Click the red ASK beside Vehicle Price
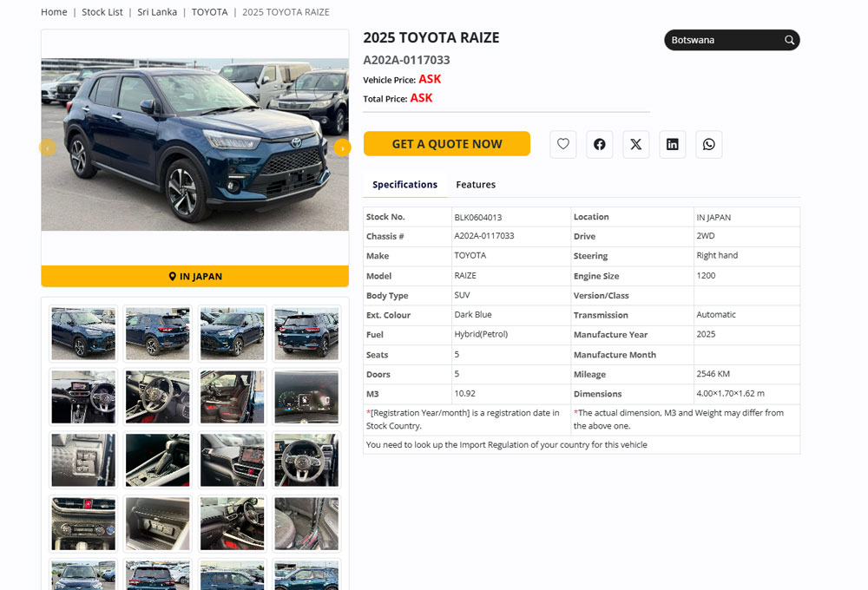 tap(430, 79)
